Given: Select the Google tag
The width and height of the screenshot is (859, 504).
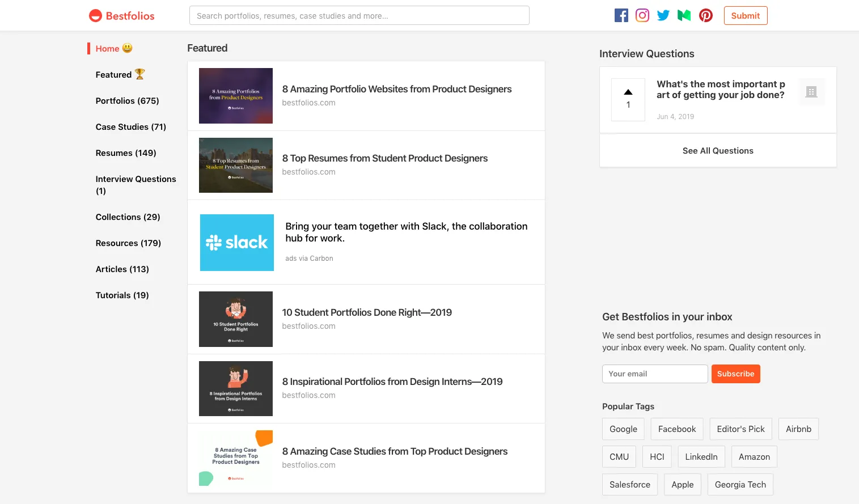Looking at the screenshot, I should [x=623, y=429].
